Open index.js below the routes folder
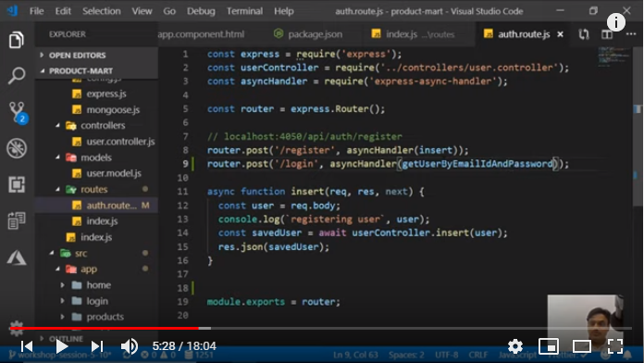Screen dimensions: 644x363 (x=96, y=237)
